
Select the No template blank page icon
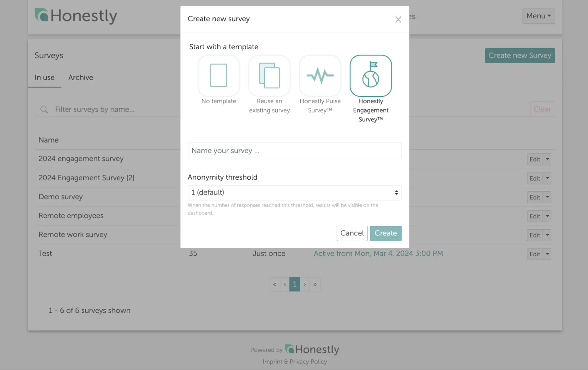coord(219,76)
